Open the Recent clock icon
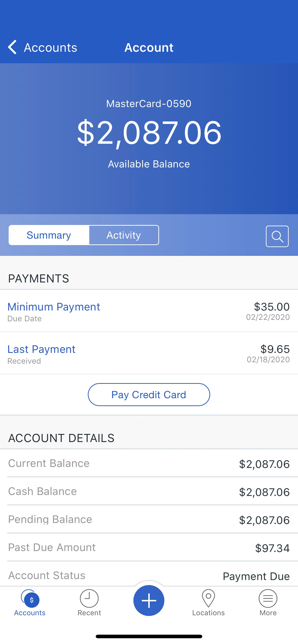 point(89,598)
